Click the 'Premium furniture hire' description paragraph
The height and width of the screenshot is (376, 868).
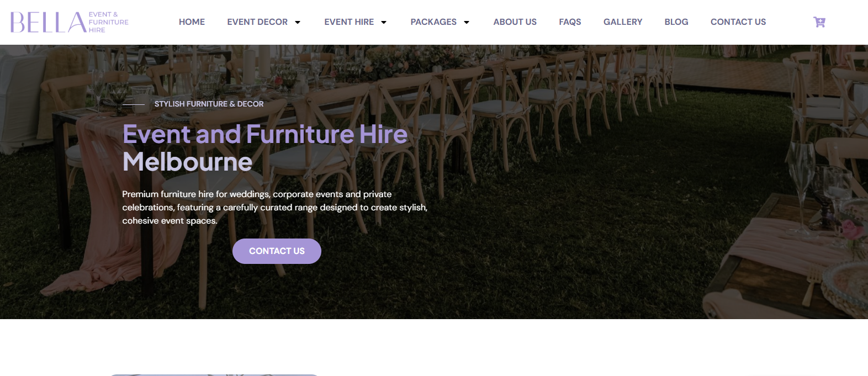click(274, 208)
